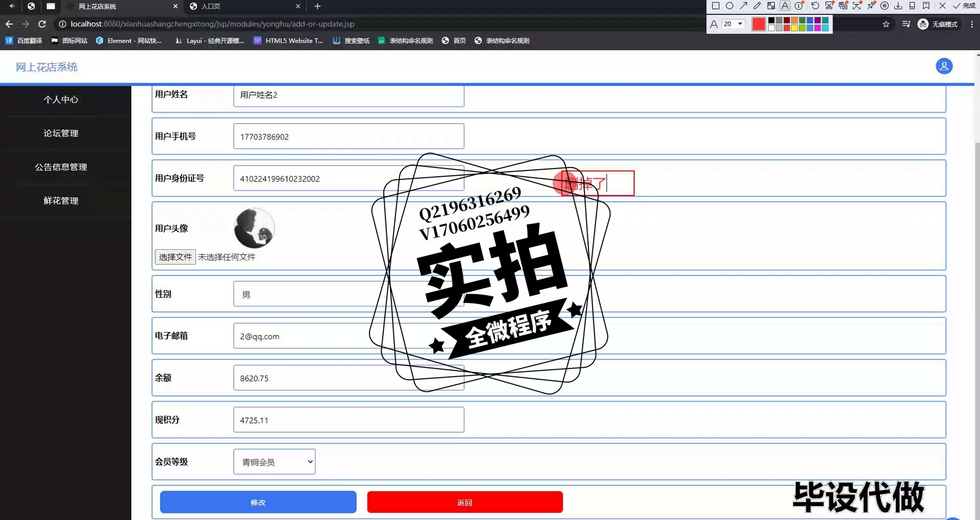The width and height of the screenshot is (980, 520).
Task: Select the pencil drawing tool
Action: pos(757,6)
